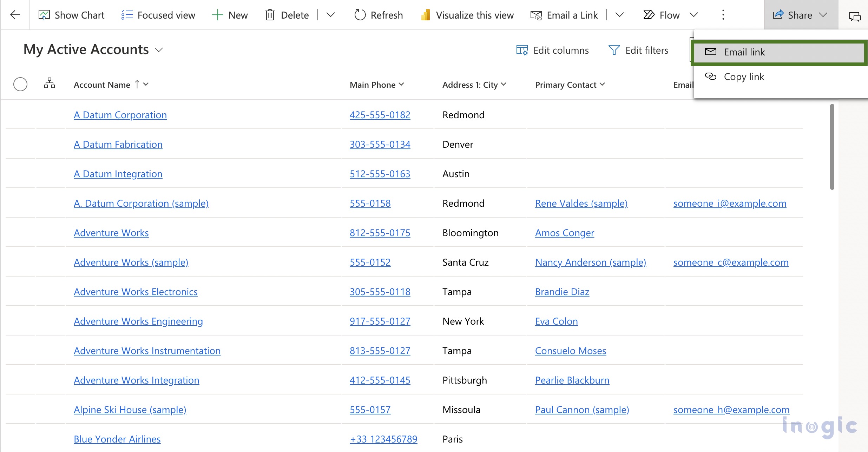The image size is (868, 452).
Task: Expand the more options ellipsis menu
Action: pyautogui.click(x=723, y=15)
